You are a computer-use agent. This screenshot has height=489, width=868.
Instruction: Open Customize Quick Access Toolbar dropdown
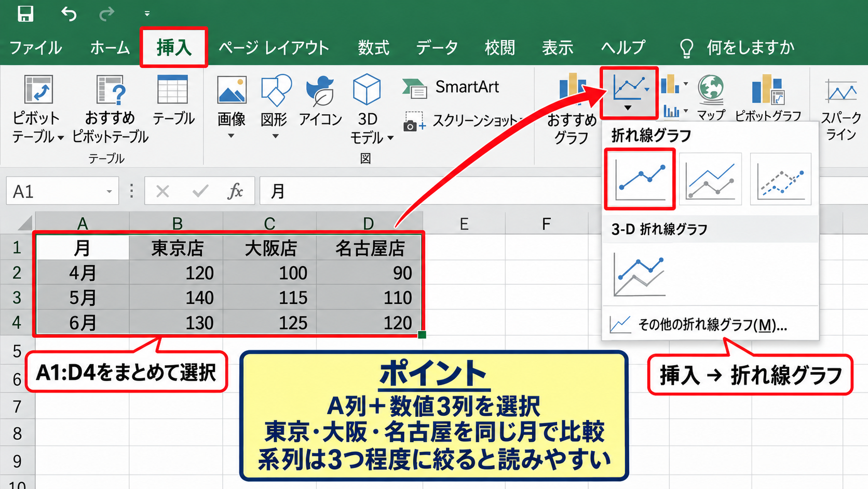click(147, 14)
